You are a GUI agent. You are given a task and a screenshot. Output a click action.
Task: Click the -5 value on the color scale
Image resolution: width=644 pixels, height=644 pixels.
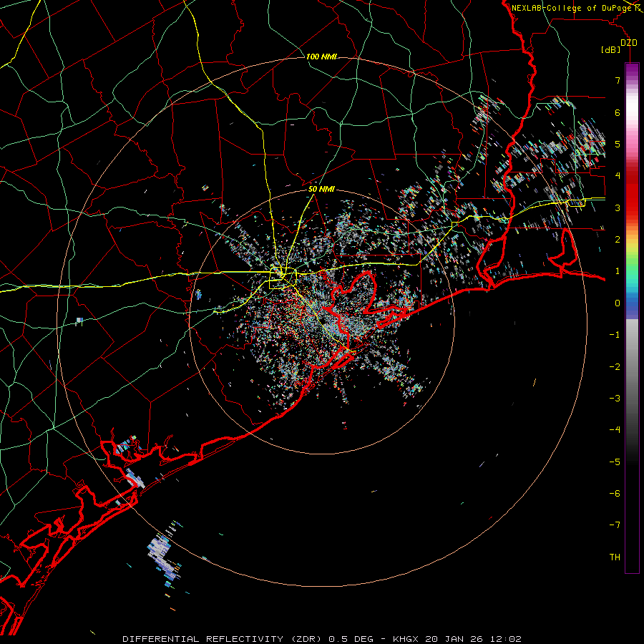(615, 462)
